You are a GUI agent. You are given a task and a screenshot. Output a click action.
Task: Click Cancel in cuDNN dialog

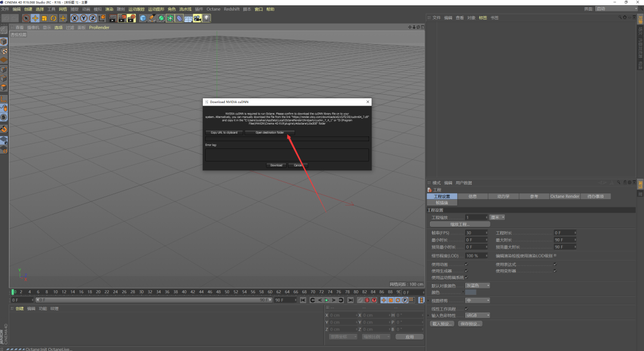point(298,165)
